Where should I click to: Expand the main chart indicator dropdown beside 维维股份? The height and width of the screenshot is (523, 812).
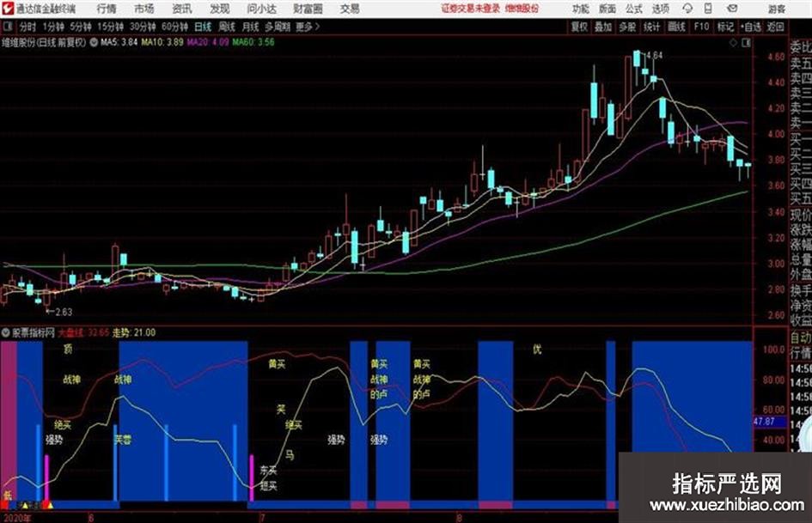(x=94, y=42)
